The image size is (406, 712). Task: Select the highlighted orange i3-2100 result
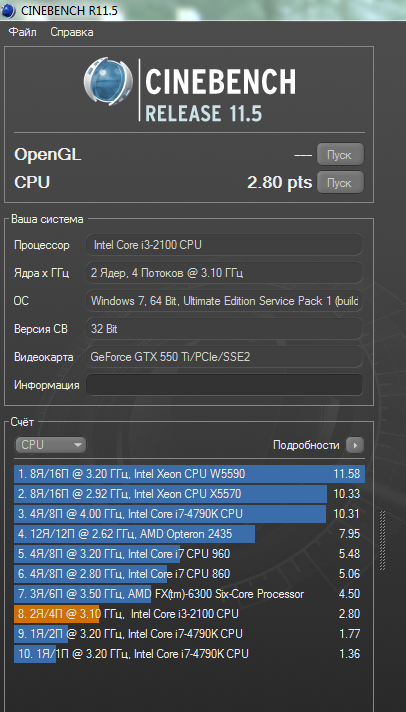click(x=189, y=614)
